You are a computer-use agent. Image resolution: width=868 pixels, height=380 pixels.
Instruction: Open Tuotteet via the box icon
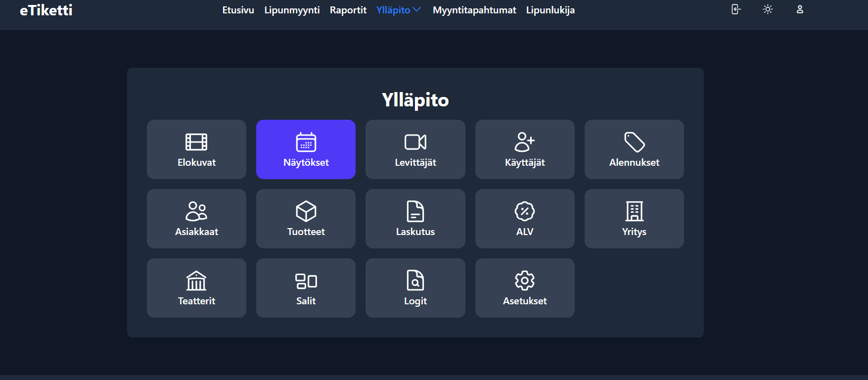click(x=306, y=211)
